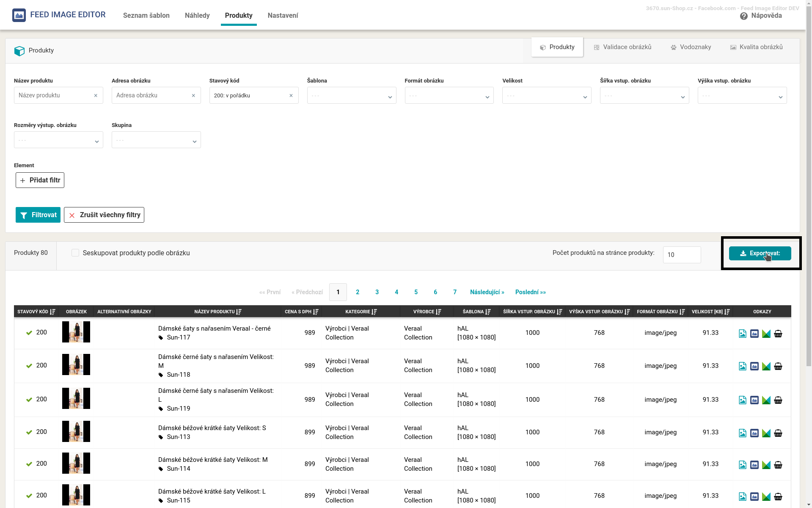Image resolution: width=812 pixels, height=508 pixels.
Task: Open original image file icon for Sun-117
Action: click(742, 334)
